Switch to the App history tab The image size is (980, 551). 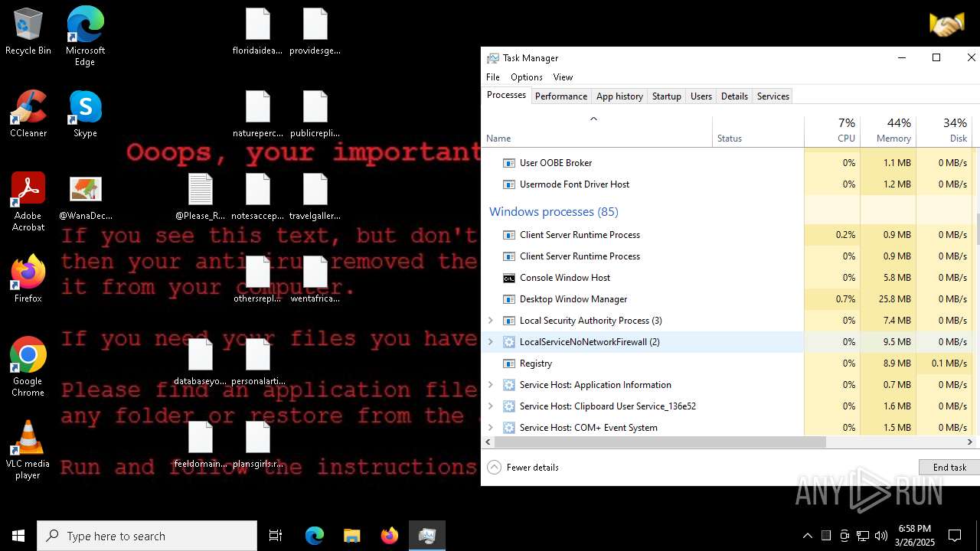coord(619,96)
